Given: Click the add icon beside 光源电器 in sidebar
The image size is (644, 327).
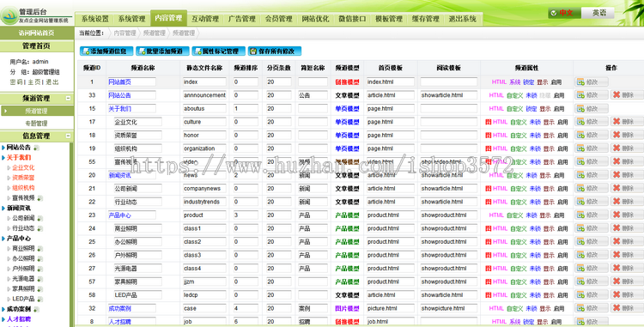Looking at the screenshot, I should (x=39, y=279).
